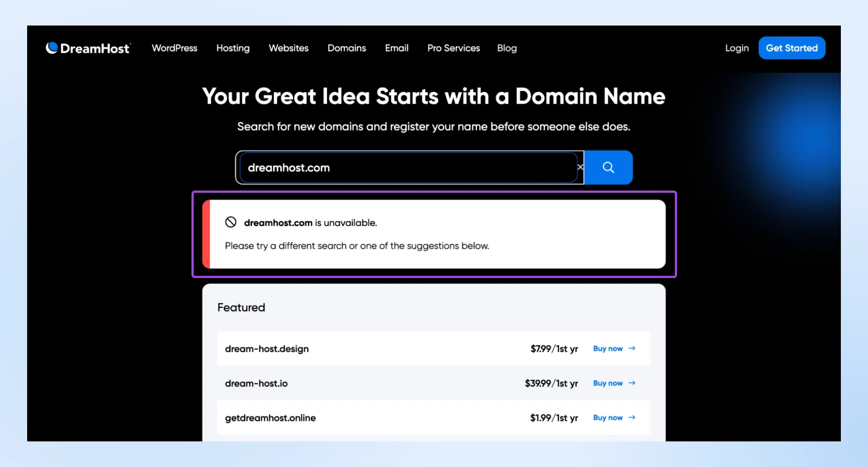This screenshot has height=467, width=868.
Task: Focus the domain search input field
Action: (x=408, y=168)
